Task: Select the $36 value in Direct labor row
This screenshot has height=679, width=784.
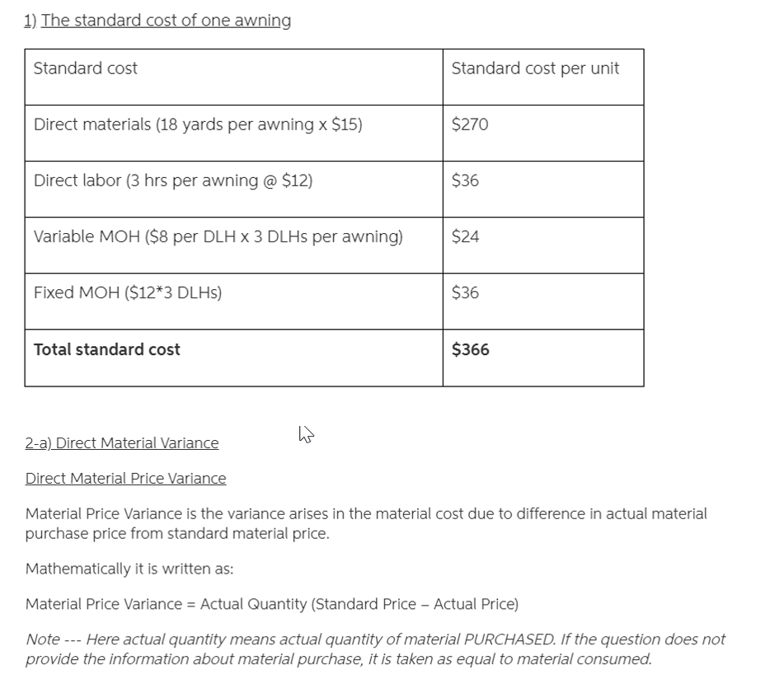Action: pyautogui.click(x=465, y=180)
